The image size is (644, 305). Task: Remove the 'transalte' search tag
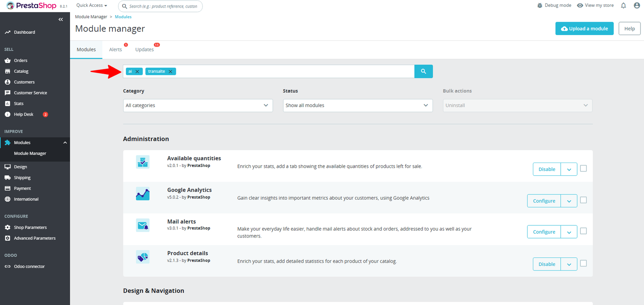pos(170,72)
